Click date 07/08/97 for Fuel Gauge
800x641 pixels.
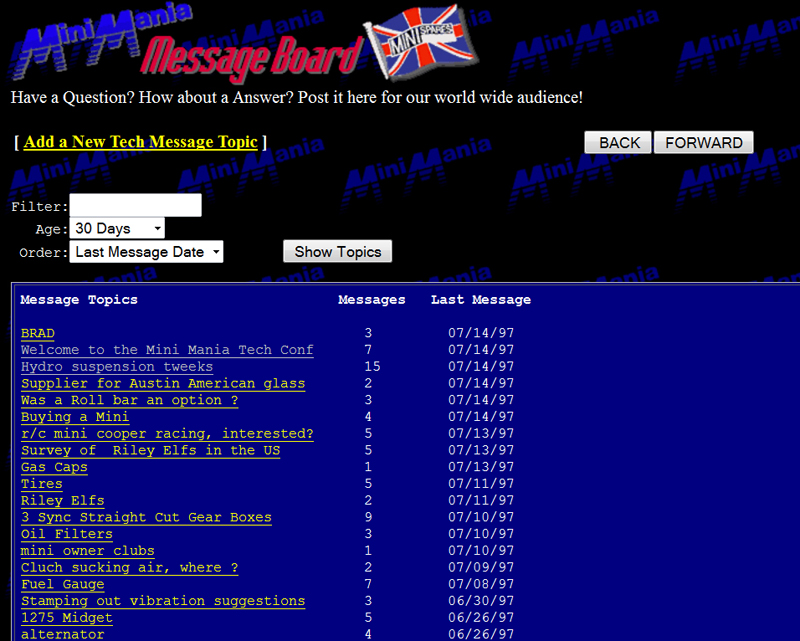click(x=481, y=584)
